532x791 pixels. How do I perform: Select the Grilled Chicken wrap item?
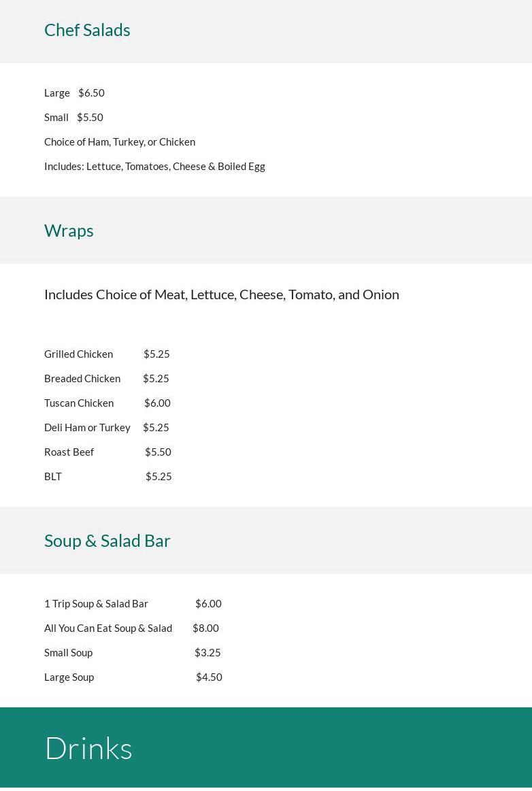[79, 354]
